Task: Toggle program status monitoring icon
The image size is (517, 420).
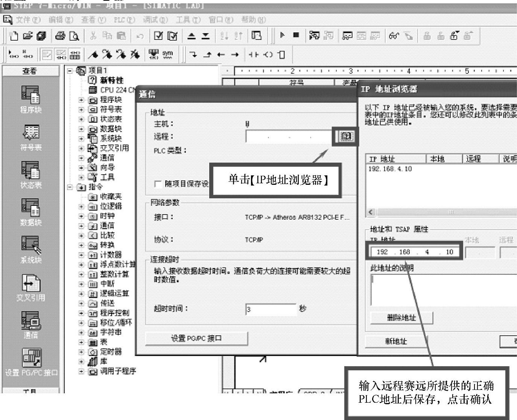Action: (x=314, y=36)
